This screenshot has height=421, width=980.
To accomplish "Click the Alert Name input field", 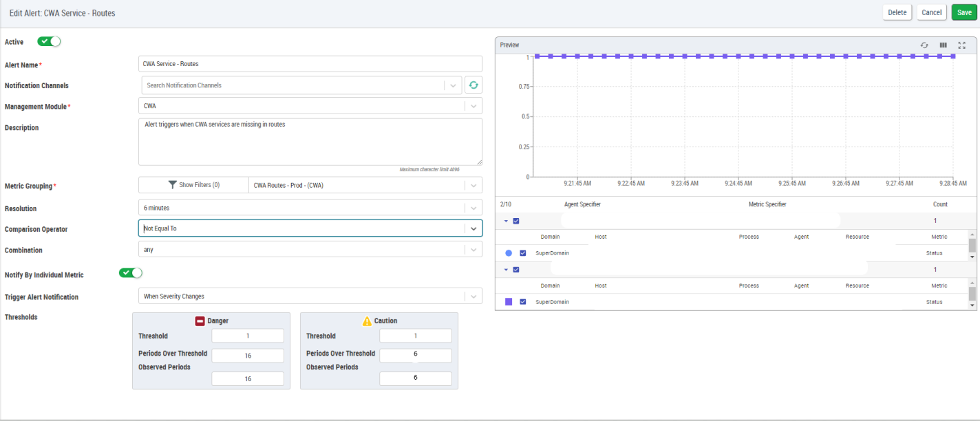I will [x=310, y=64].
